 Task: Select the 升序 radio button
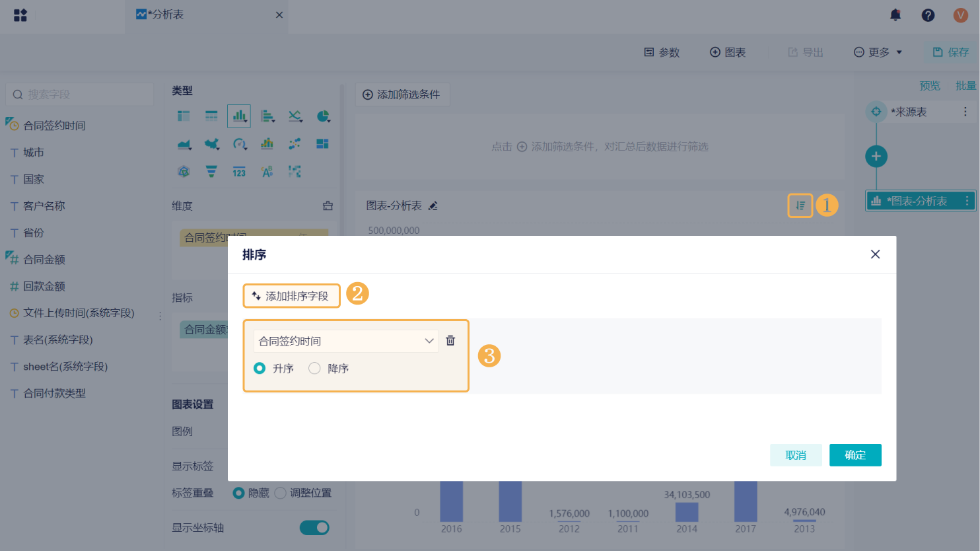coord(260,368)
